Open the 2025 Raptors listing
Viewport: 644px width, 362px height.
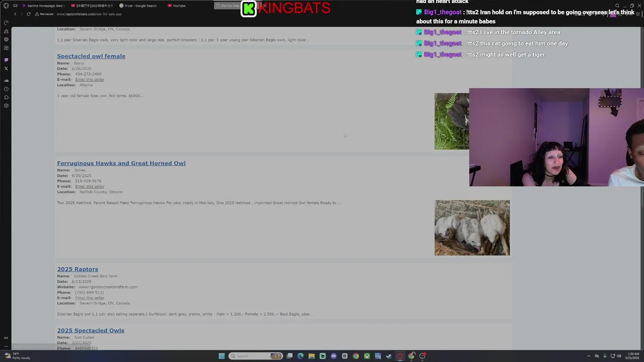tap(77, 269)
